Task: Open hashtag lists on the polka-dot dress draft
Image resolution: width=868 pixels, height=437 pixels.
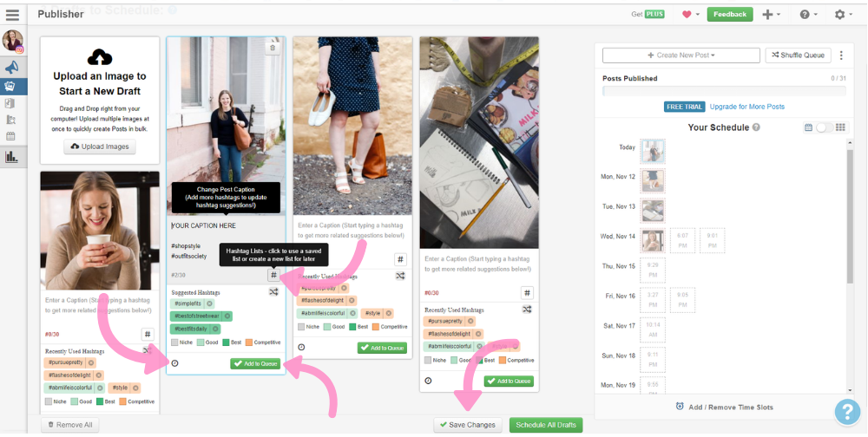Action: pos(400,259)
